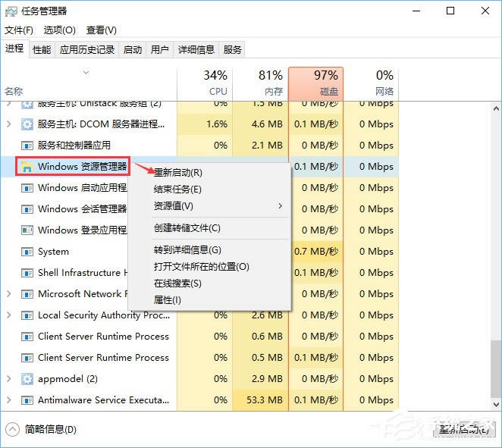Viewport: 502px width, 448px height.
Task: Expand the Microsoft Network process group
Action: point(9,294)
